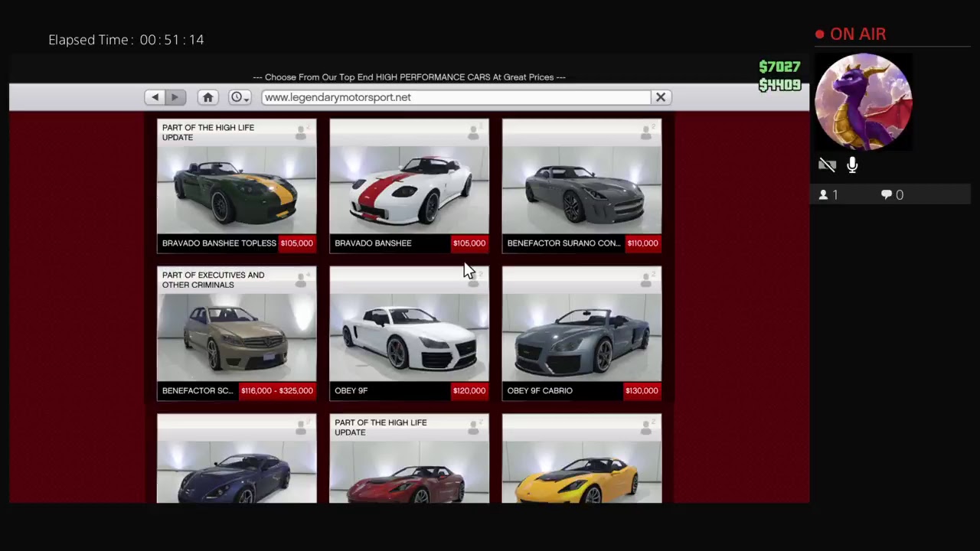Click the browser forward arrow
Screen dimensions: 980x551
click(x=175, y=97)
